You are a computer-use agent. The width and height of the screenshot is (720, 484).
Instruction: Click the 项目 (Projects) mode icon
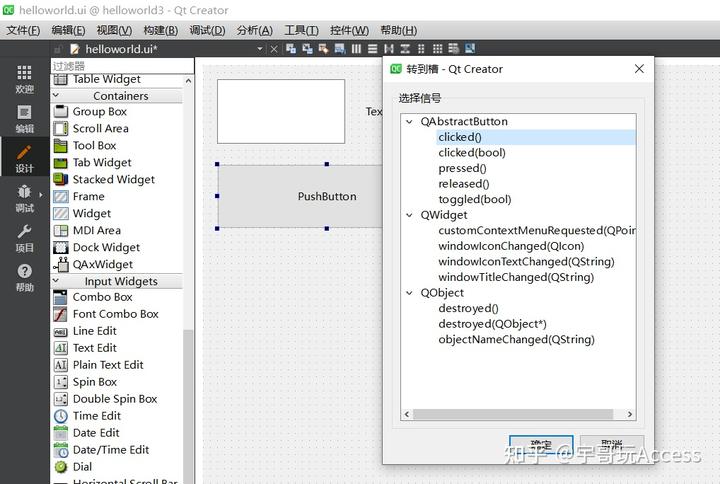pos(24,236)
